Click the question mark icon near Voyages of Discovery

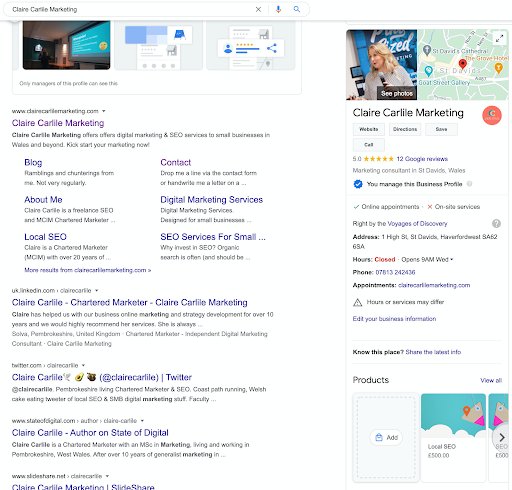[496, 223]
